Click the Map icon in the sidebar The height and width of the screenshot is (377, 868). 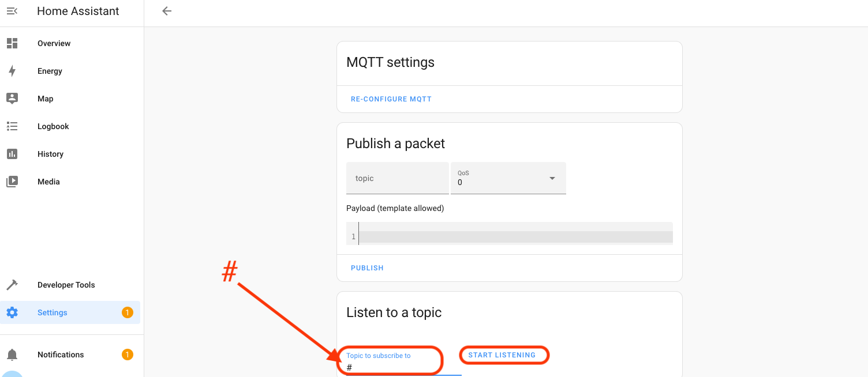click(x=12, y=99)
